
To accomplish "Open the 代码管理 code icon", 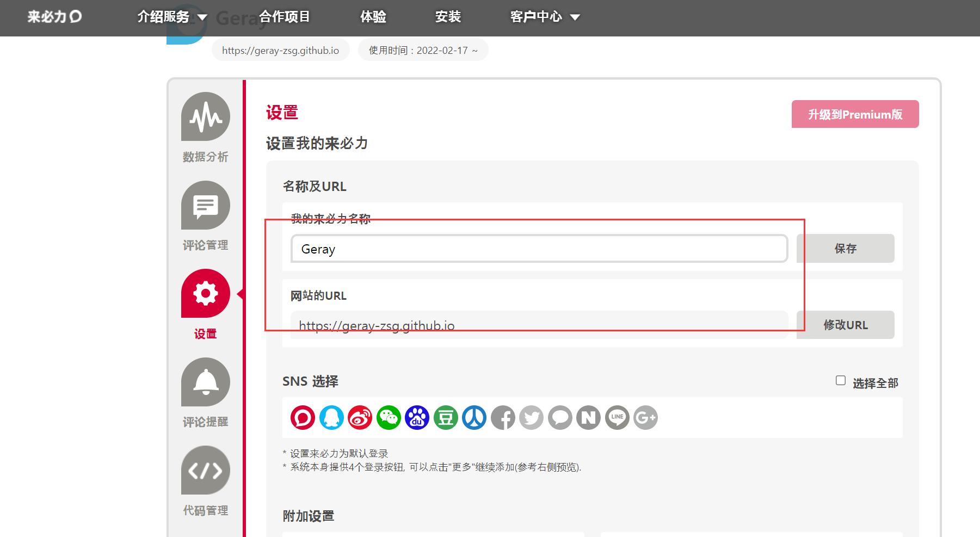I will [x=206, y=470].
